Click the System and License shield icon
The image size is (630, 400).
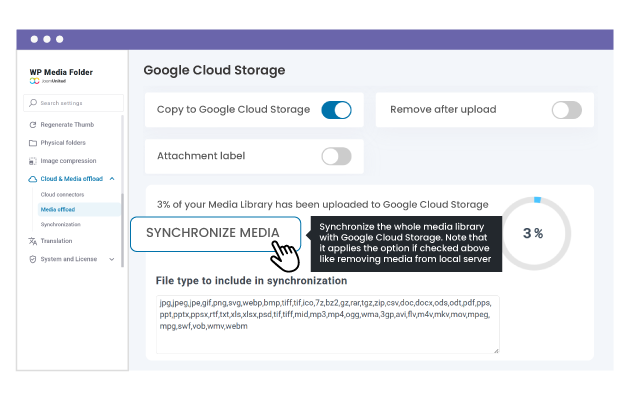coord(33,259)
